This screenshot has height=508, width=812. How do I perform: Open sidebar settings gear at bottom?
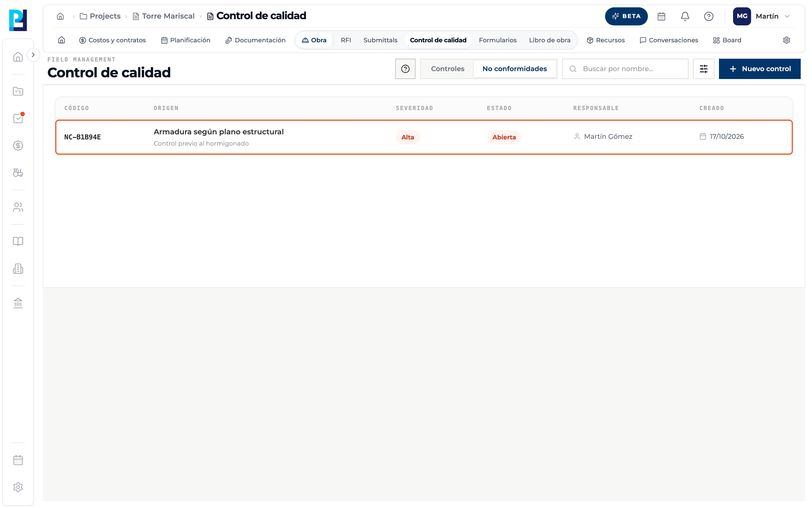point(18,487)
